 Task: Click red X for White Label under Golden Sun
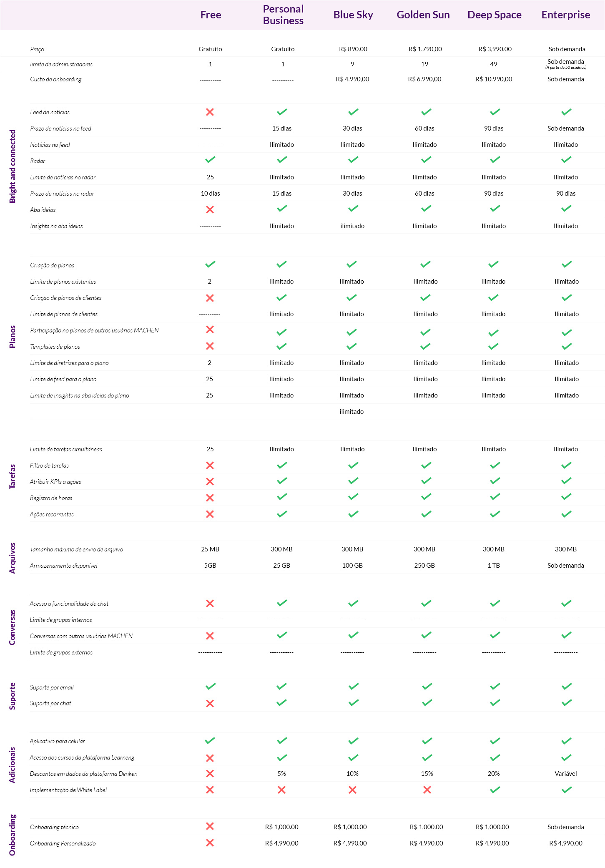pos(427,790)
